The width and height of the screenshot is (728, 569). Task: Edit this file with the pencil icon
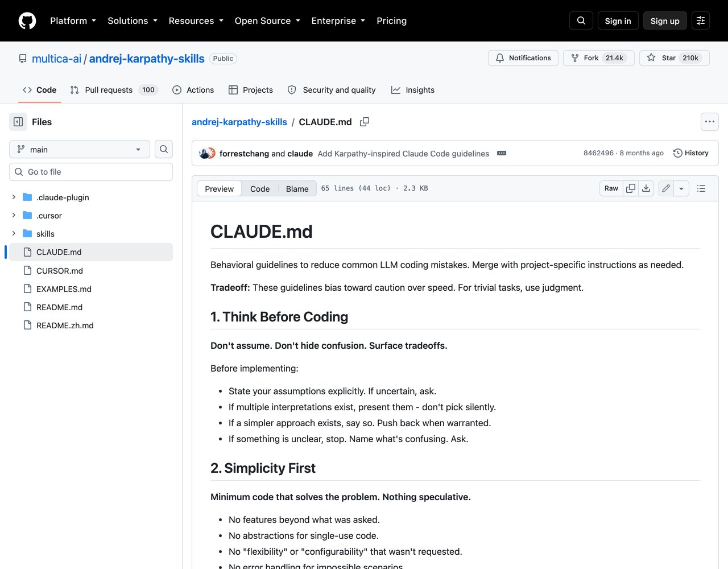(666, 188)
